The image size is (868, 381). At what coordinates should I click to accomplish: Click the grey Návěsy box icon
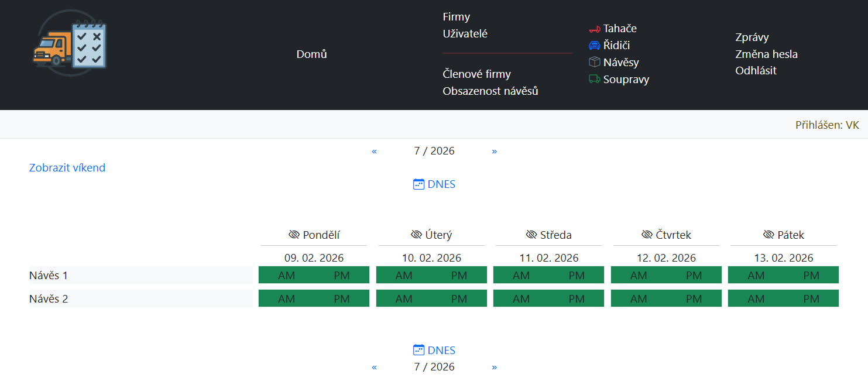click(594, 62)
